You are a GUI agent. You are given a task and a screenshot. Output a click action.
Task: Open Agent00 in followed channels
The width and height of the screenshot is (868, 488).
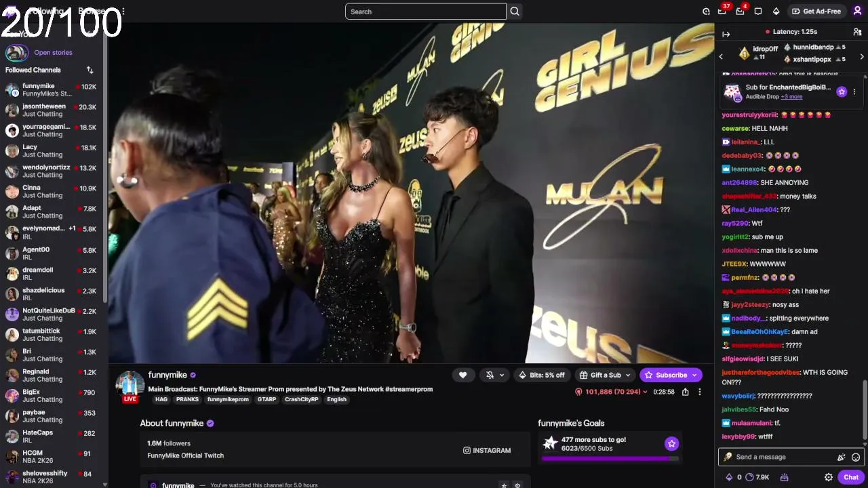click(52, 253)
